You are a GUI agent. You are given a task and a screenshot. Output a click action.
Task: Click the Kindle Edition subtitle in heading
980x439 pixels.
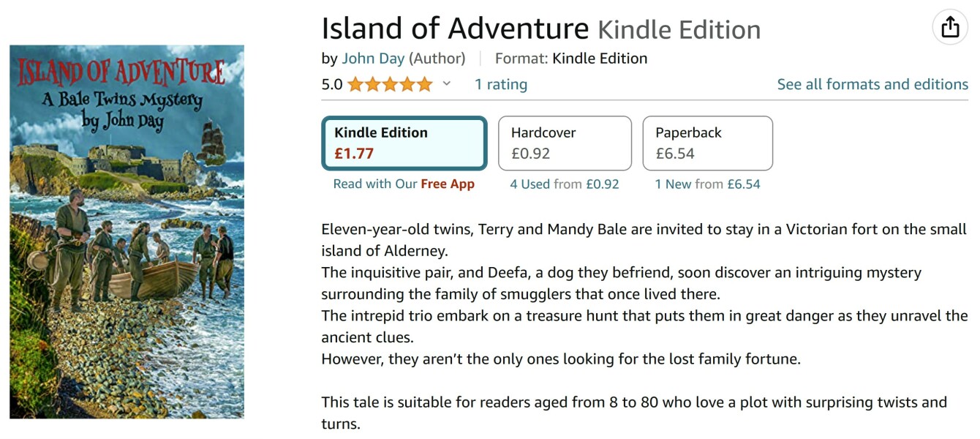[x=679, y=30]
